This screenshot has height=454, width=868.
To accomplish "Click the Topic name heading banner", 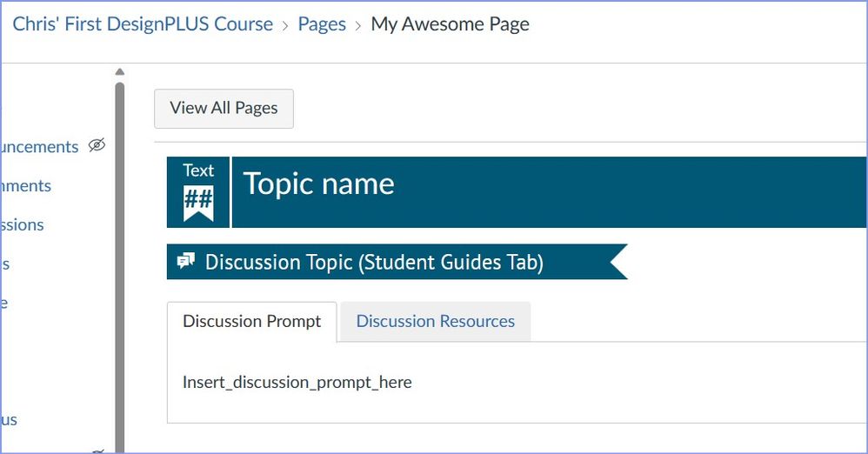I will (318, 184).
